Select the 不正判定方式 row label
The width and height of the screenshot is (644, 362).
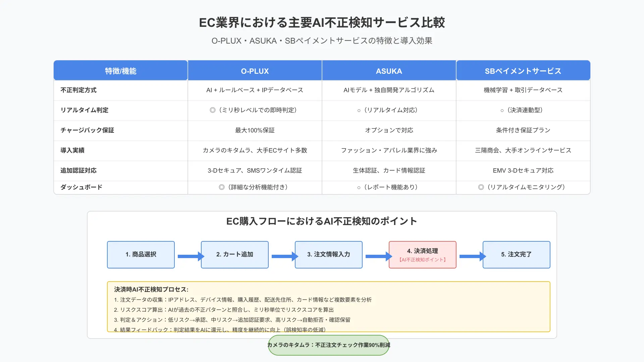(78, 90)
